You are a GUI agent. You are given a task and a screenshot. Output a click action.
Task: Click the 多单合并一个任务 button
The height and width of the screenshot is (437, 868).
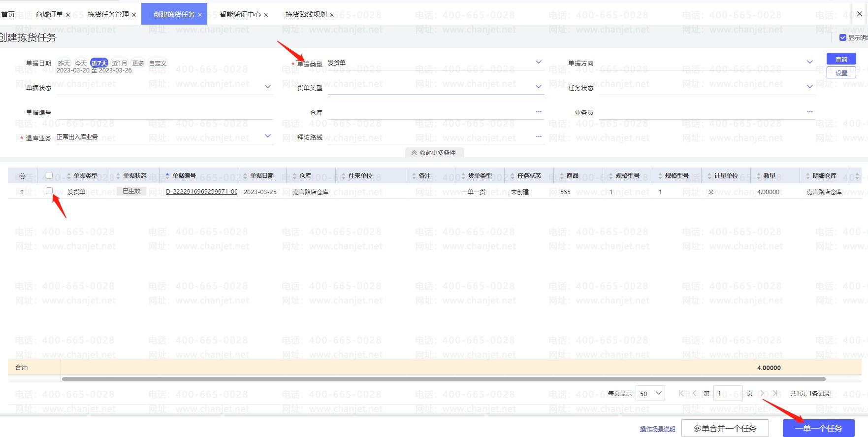(725, 428)
